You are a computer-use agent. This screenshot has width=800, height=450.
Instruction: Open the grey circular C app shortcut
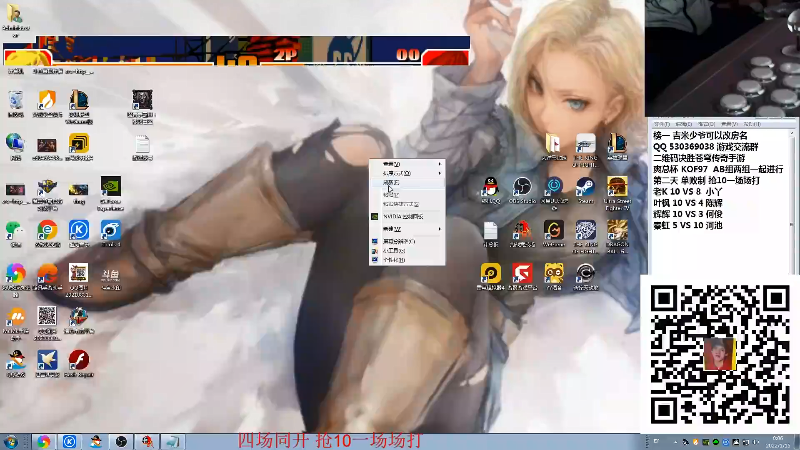pyautogui.click(x=585, y=277)
